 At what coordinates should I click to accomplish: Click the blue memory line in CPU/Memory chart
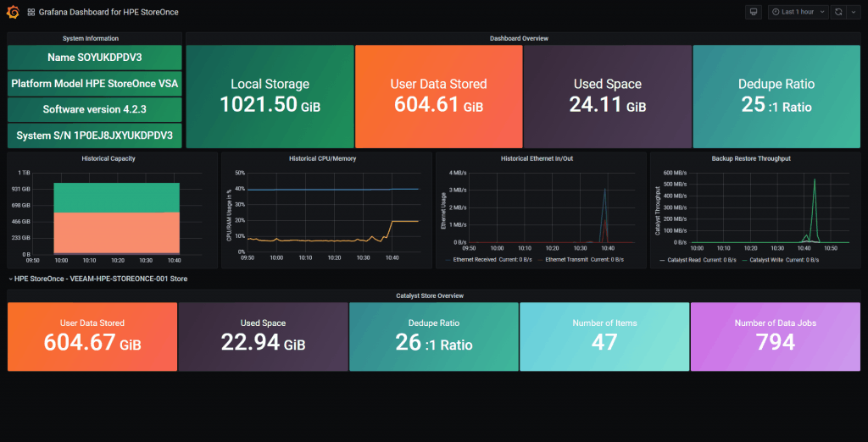point(332,189)
